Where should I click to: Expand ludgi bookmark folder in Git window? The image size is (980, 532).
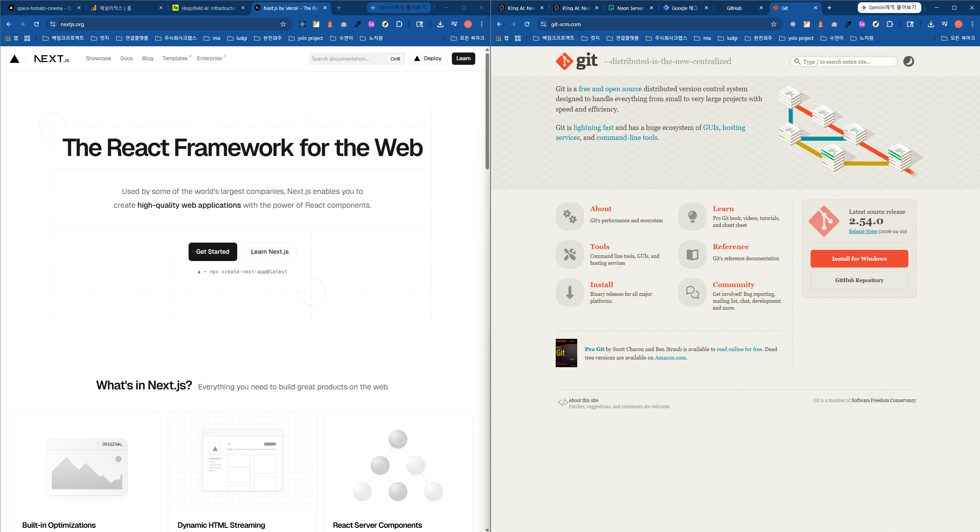coord(728,38)
